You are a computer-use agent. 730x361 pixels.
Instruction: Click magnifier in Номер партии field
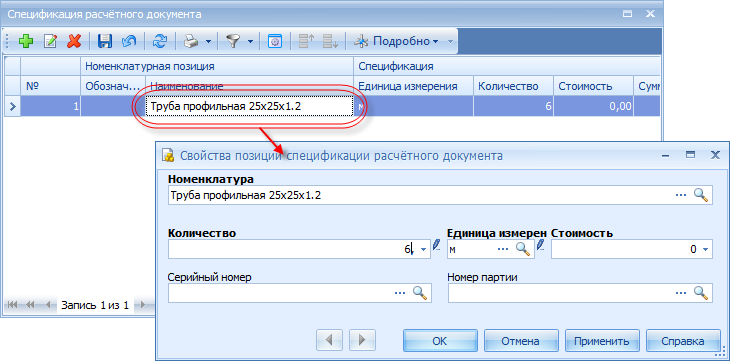pyautogui.click(x=701, y=293)
